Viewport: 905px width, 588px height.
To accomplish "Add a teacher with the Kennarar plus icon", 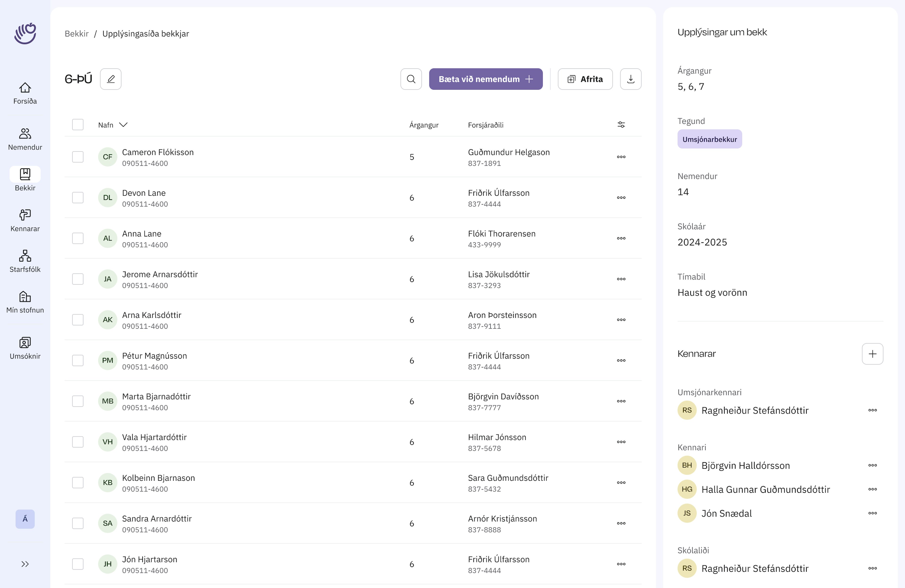I will click(x=872, y=354).
